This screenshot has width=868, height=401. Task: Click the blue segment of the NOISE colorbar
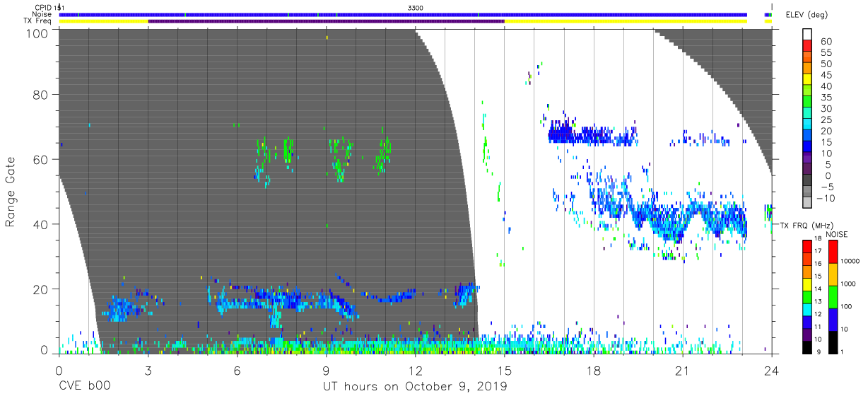833,320
